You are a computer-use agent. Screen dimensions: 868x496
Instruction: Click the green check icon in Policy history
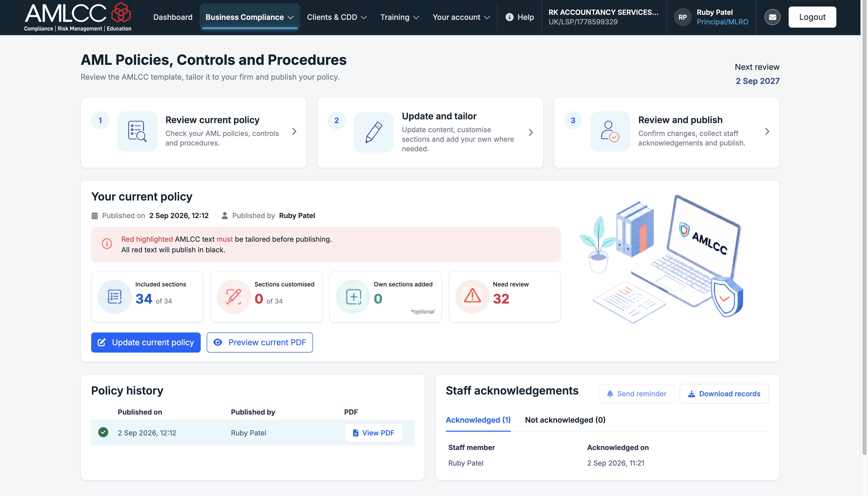coord(103,432)
